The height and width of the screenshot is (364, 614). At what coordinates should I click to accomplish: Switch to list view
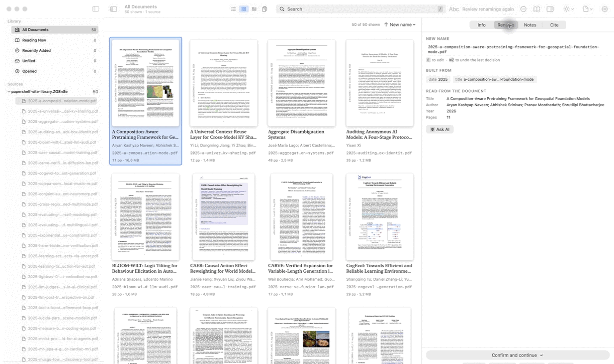click(233, 9)
